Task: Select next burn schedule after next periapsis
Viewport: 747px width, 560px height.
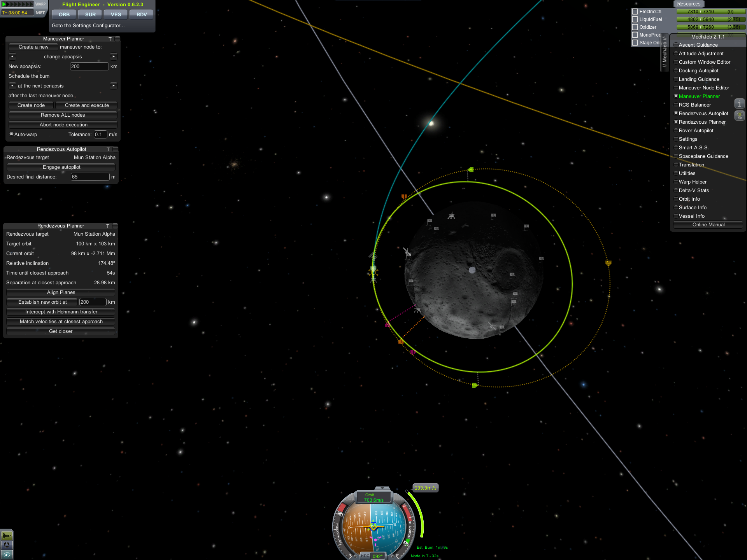Action: pos(114,86)
